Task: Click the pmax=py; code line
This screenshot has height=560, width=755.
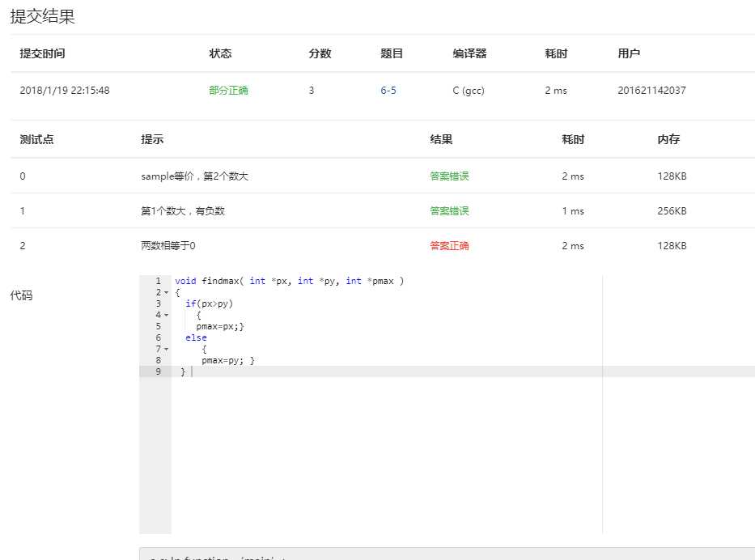Action: pyautogui.click(x=227, y=360)
